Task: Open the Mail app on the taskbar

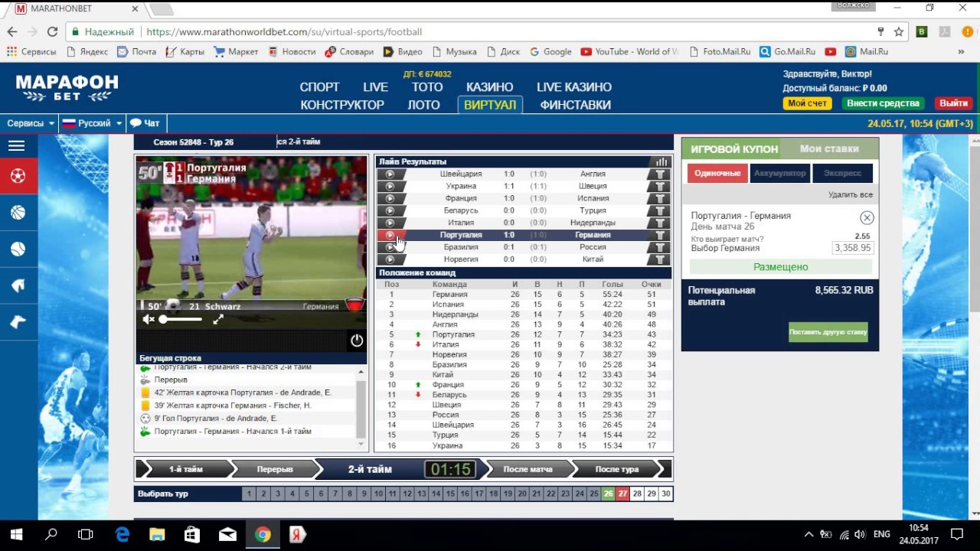Action: tap(227, 534)
